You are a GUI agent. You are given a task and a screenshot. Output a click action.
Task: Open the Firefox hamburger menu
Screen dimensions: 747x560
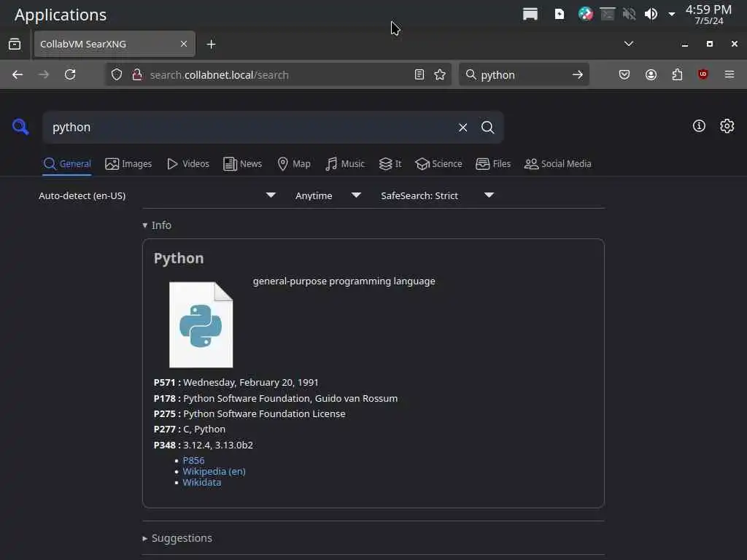[x=729, y=75]
